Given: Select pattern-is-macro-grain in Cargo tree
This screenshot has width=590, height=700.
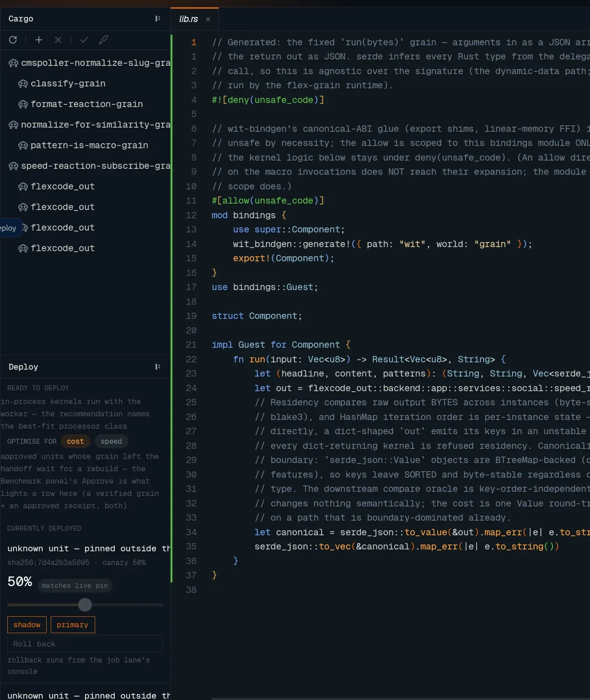Looking at the screenshot, I should tap(86, 145).
